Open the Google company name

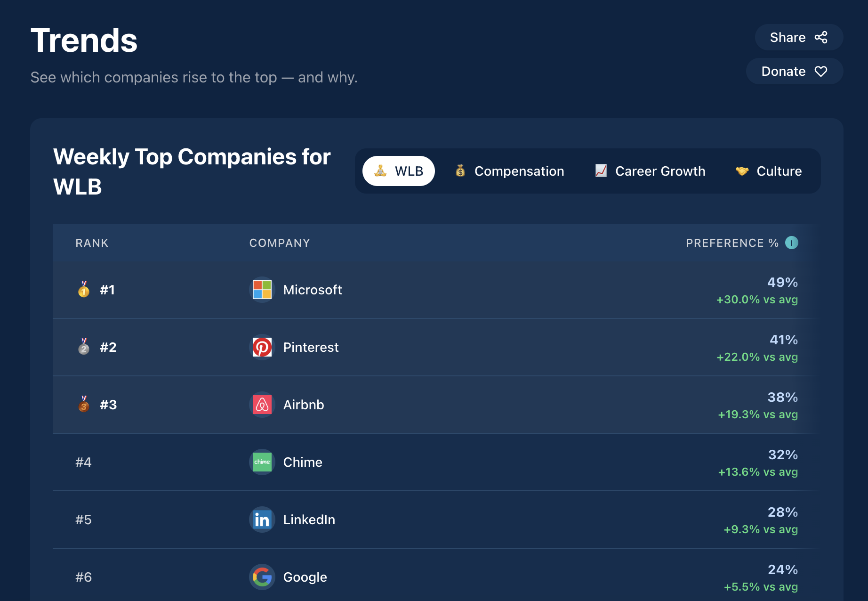305,577
